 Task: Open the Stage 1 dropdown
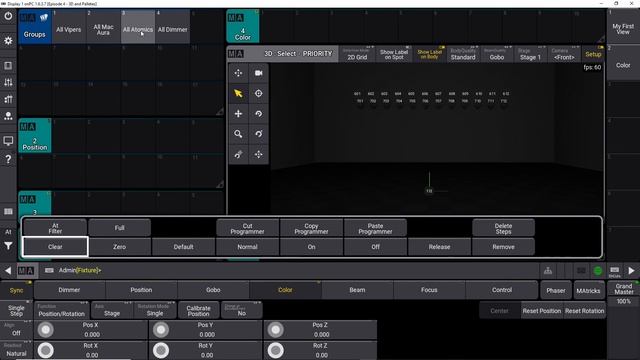pyautogui.click(x=530, y=54)
